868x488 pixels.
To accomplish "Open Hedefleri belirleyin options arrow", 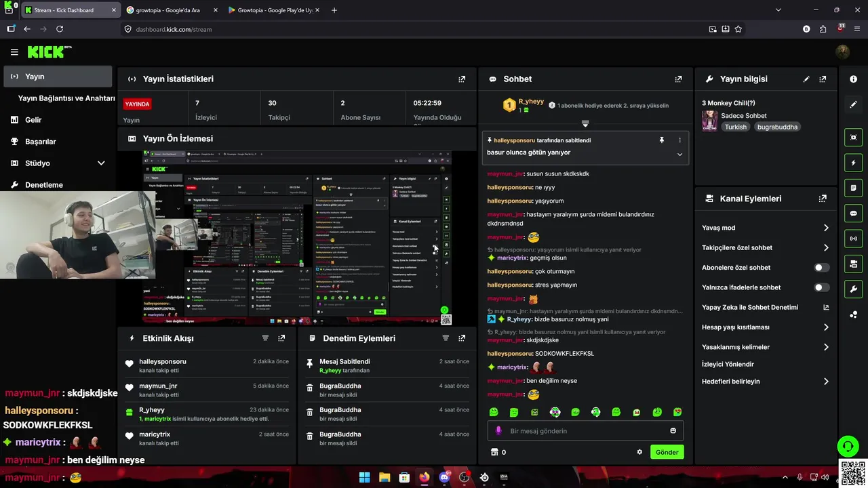I will (x=826, y=382).
